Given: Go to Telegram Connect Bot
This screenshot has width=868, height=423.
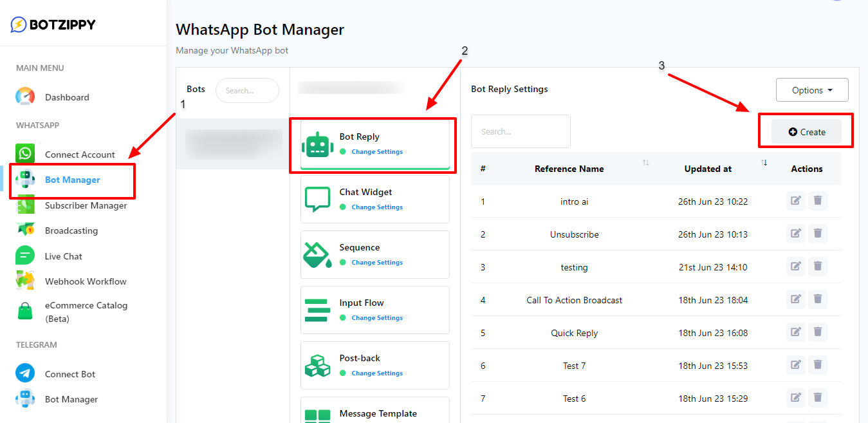Looking at the screenshot, I should tap(70, 374).
